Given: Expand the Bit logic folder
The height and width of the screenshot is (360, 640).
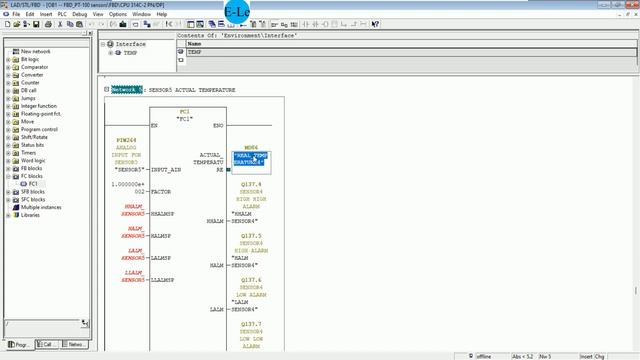Looking at the screenshot, I should (x=8, y=60).
